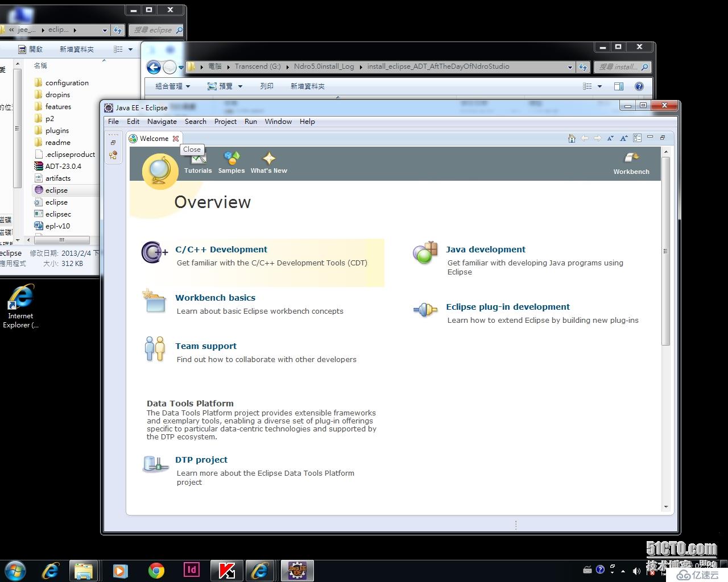The height and width of the screenshot is (582, 728).
Task: Open Google Chrome from taskbar
Action: [156, 571]
